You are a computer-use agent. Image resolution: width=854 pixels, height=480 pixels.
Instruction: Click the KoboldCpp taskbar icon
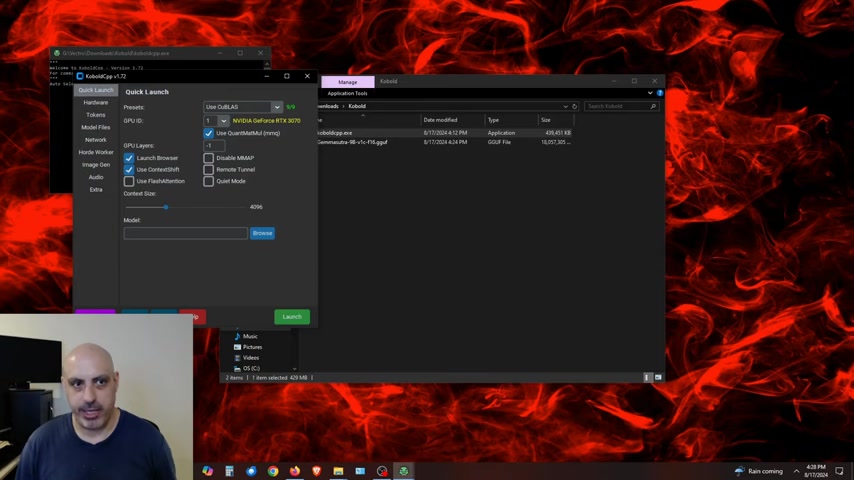[x=404, y=471]
